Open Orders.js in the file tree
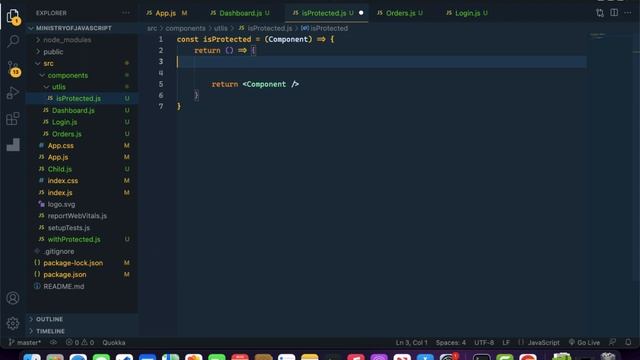640x360 pixels. [67, 134]
